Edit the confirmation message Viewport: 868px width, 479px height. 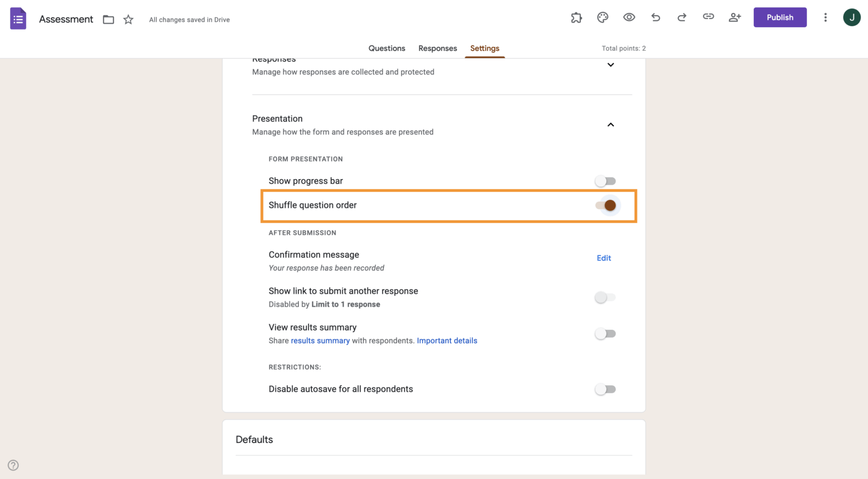[604, 258]
